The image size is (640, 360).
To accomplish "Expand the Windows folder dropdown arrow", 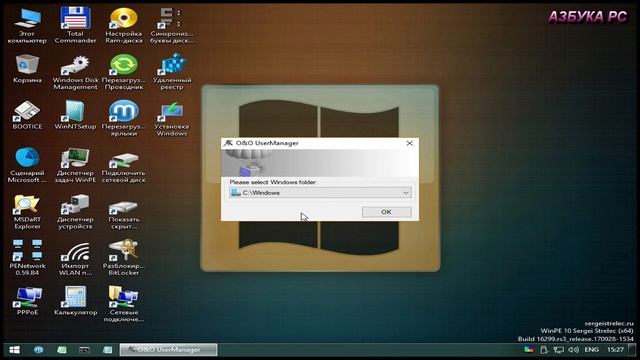I will (406, 193).
